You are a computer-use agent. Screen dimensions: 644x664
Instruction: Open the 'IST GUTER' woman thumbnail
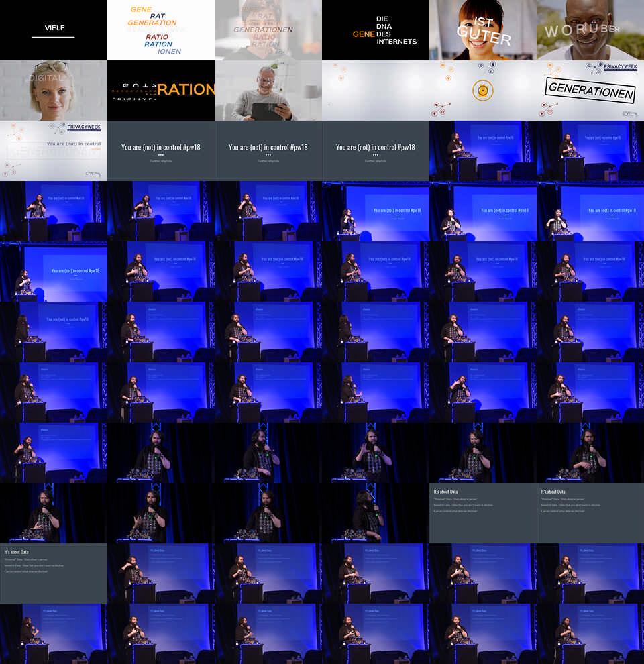point(483,30)
